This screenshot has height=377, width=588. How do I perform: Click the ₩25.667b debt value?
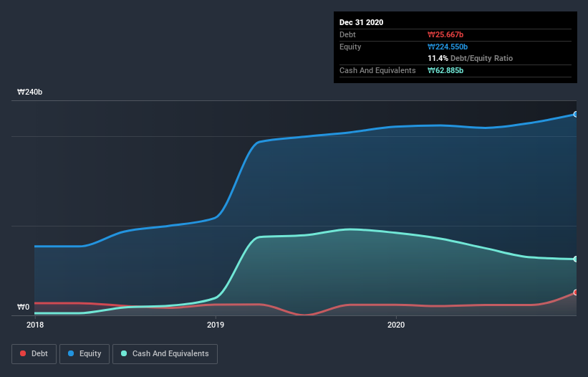pyautogui.click(x=445, y=34)
